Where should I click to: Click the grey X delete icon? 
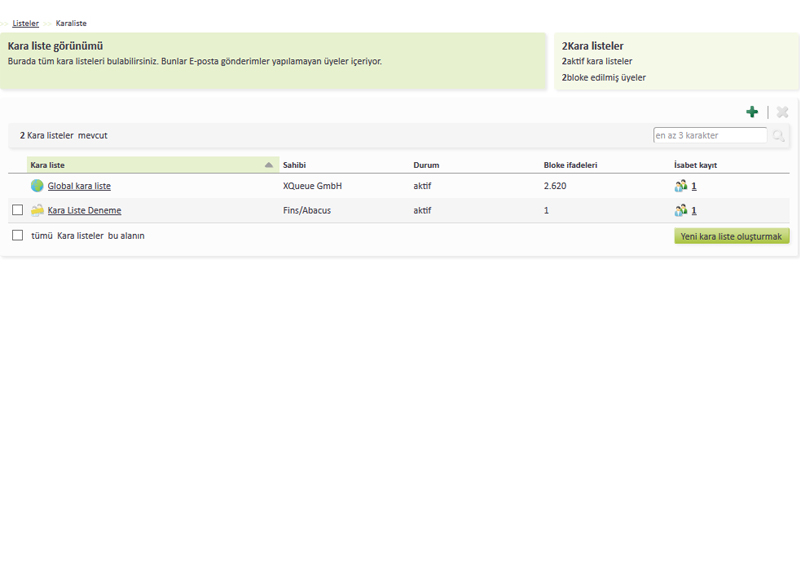782,112
